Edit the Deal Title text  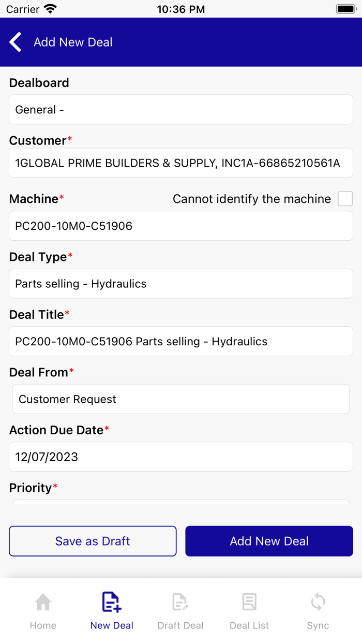pos(180,341)
